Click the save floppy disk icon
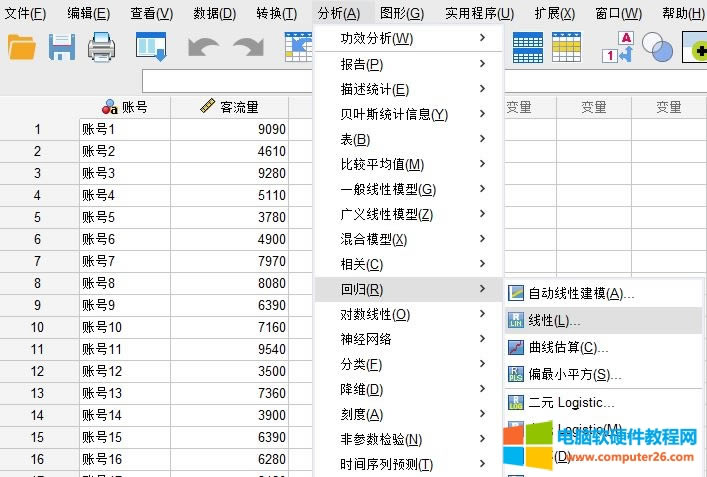Screen dimensions: 707x477 [62, 46]
